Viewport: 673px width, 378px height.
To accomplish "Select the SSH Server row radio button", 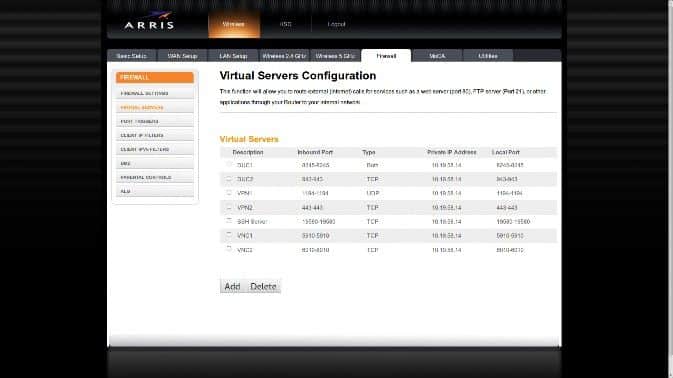I will [x=229, y=221].
